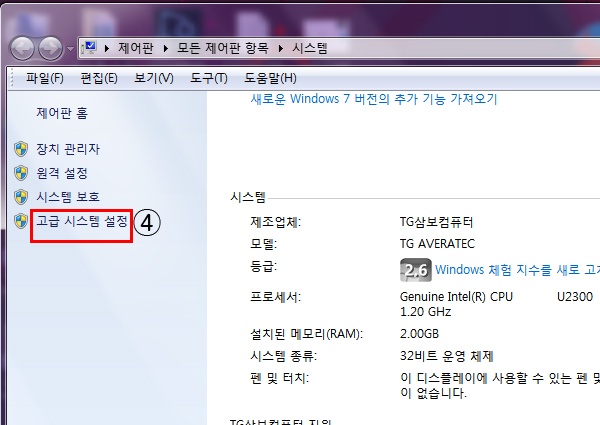The width and height of the screenshot is (600, 425).
Task: Click shield icon beside 장치 관리자
Action: tap(21, 149)
